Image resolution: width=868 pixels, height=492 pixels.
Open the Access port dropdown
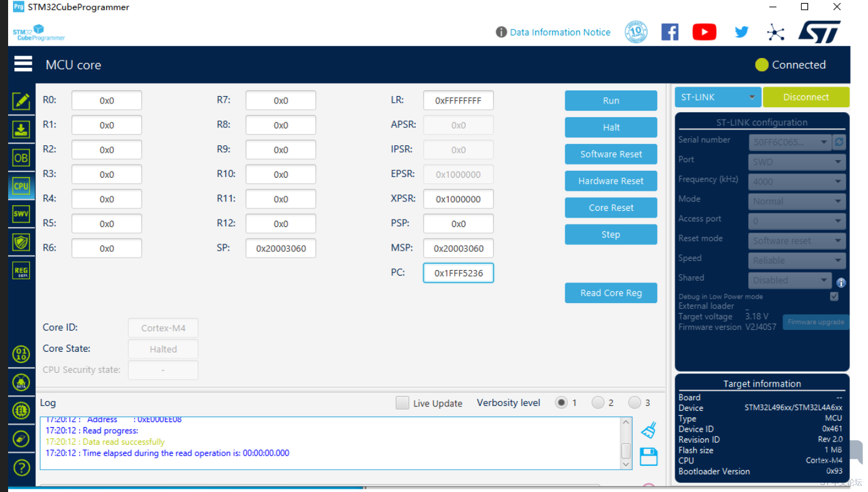pyautogui.click(x=797, y=221)
